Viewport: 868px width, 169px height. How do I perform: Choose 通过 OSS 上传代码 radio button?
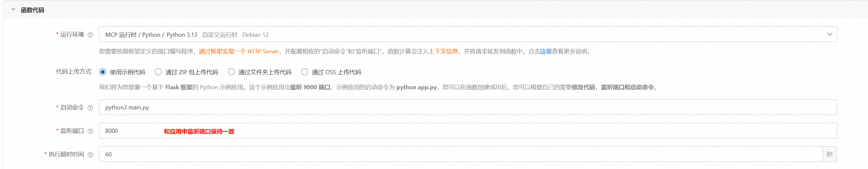305,72
